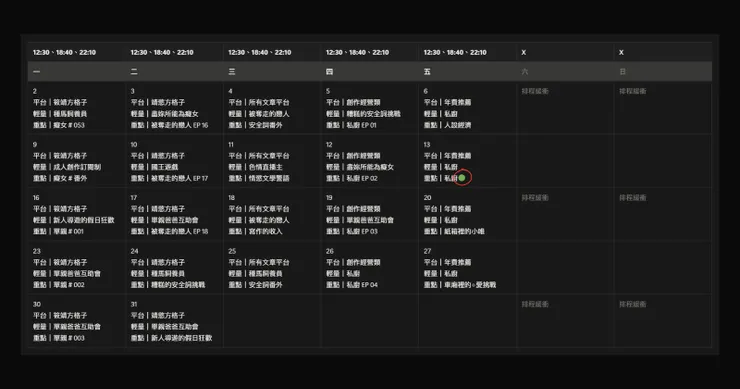Click '新人導遊的假日狂歡' on day 31
This screenshot has height=389, width=740.
[x=181, y=338]
